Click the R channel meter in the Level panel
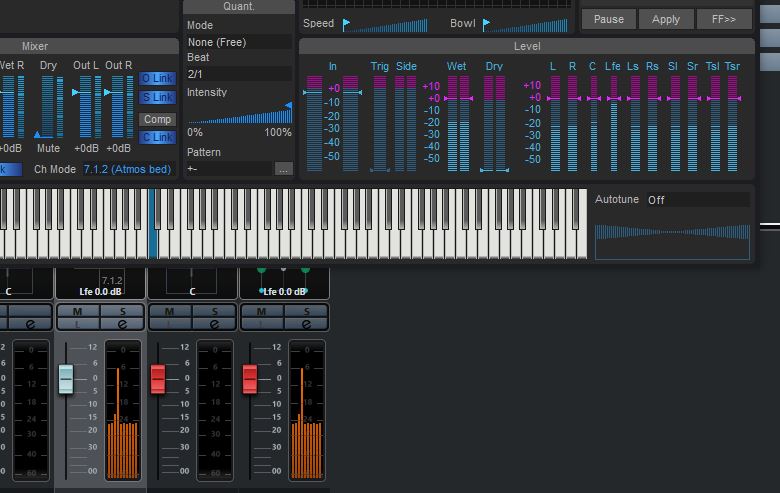Image resolution: width=780 pixels, height=493 pixels. click(573, 123)
